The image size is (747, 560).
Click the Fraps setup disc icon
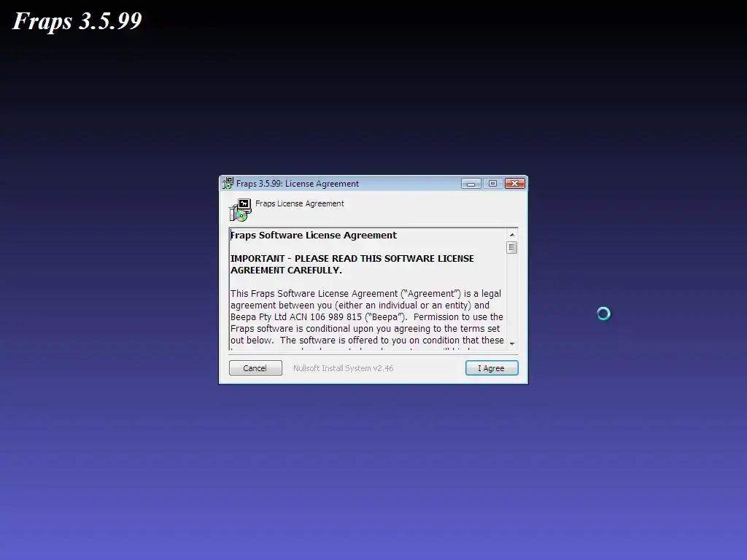pos(240,210)
